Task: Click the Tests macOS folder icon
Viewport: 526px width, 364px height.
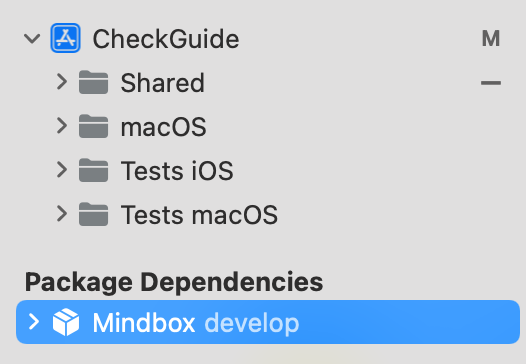Action: point(93,214)
